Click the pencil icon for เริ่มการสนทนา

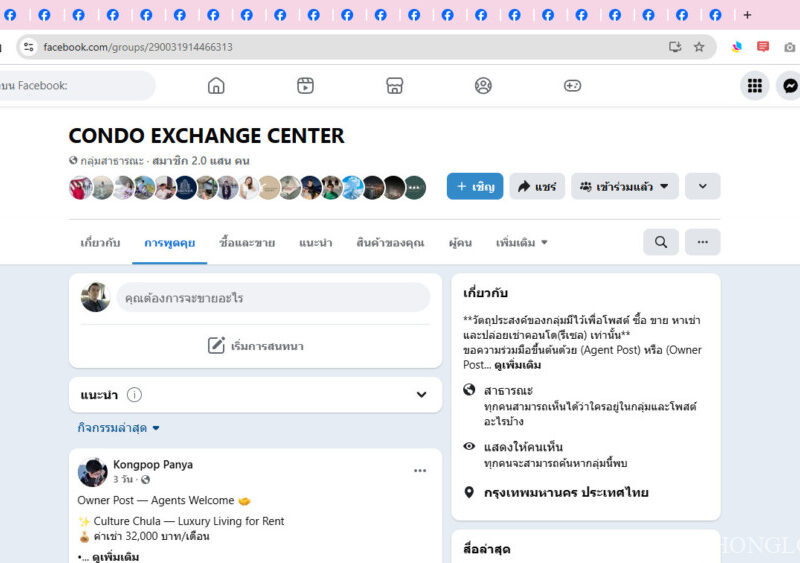point(216,346)
